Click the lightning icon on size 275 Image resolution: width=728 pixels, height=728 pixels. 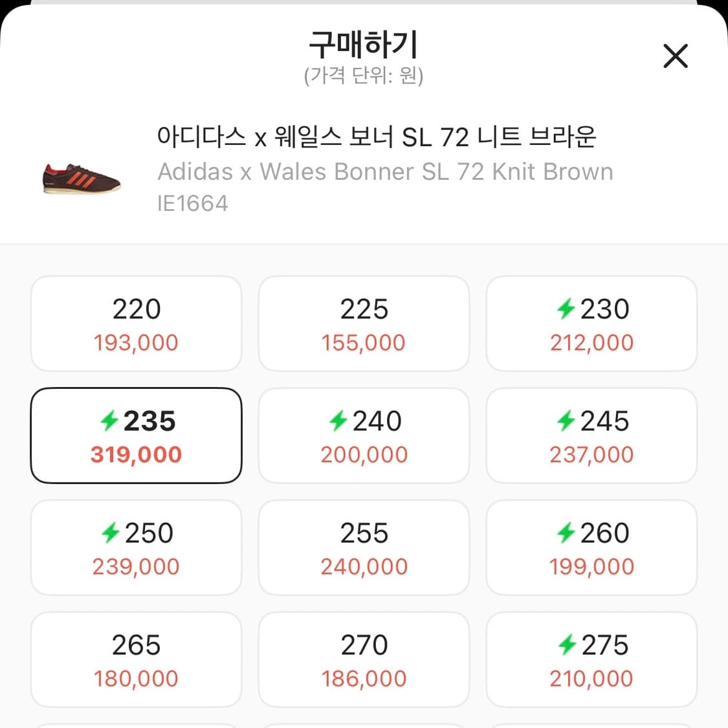click(x=568, y=645)
